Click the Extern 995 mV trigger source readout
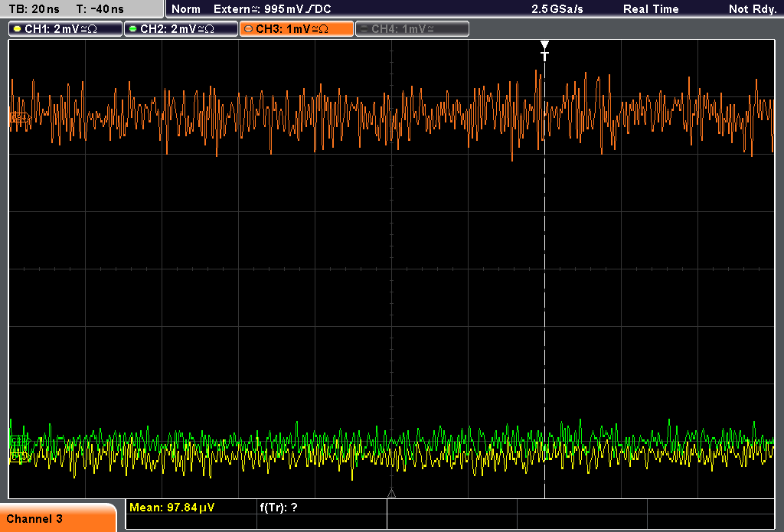The image size is (784, 532). [x=272, y=9]
